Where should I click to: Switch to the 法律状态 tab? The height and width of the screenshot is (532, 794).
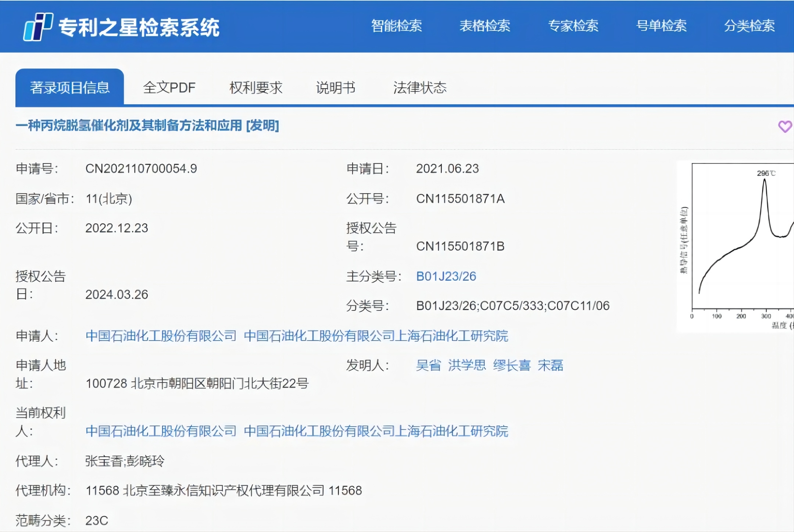420,87
